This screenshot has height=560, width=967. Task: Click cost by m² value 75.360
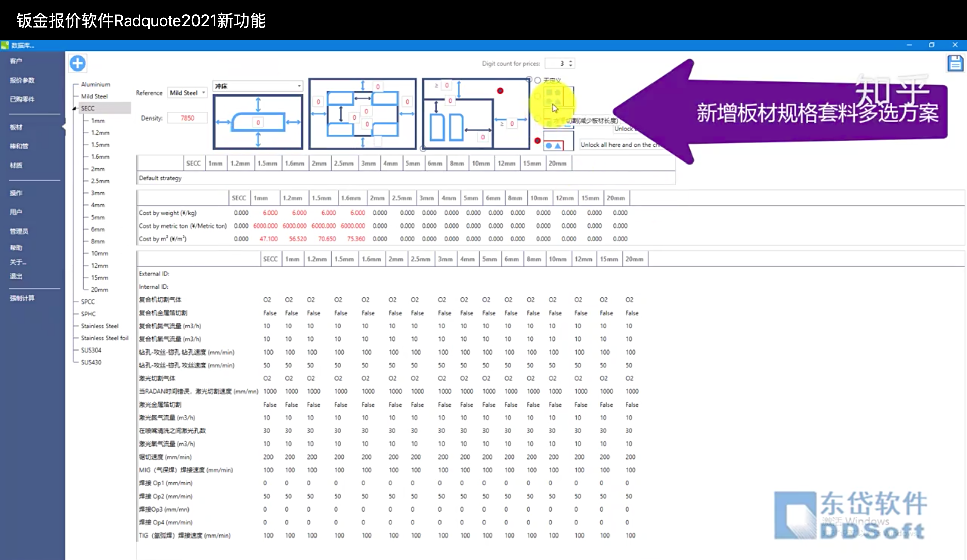pos(356,239)
